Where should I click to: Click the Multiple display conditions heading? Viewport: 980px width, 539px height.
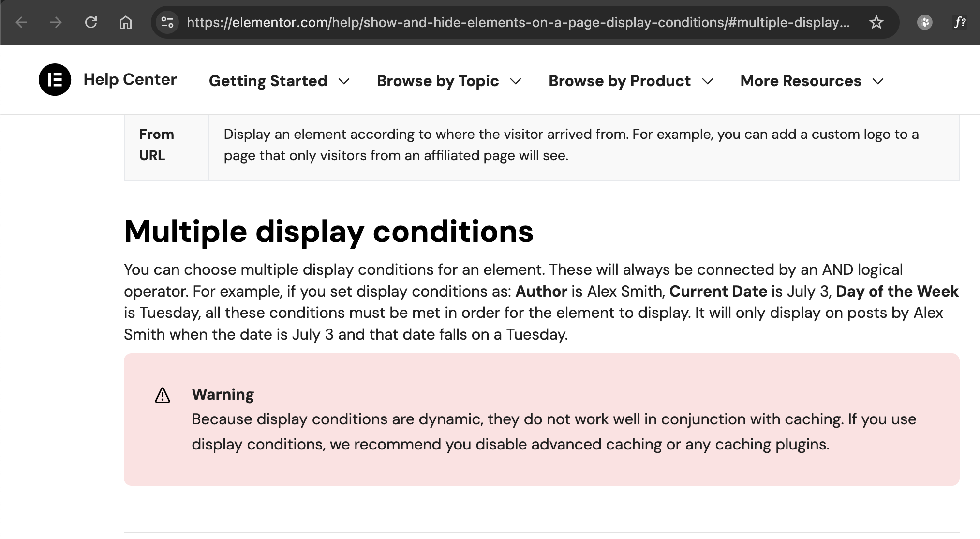click(328, 231)
